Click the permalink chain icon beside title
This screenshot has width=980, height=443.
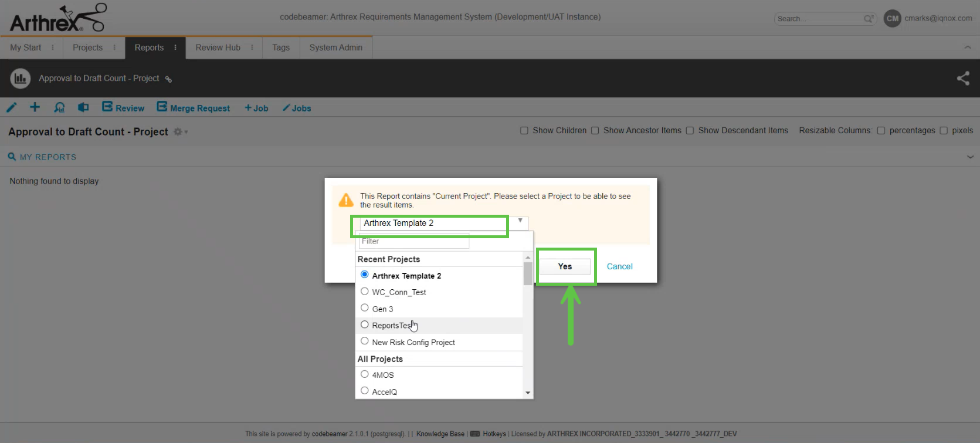click(168, 79)
